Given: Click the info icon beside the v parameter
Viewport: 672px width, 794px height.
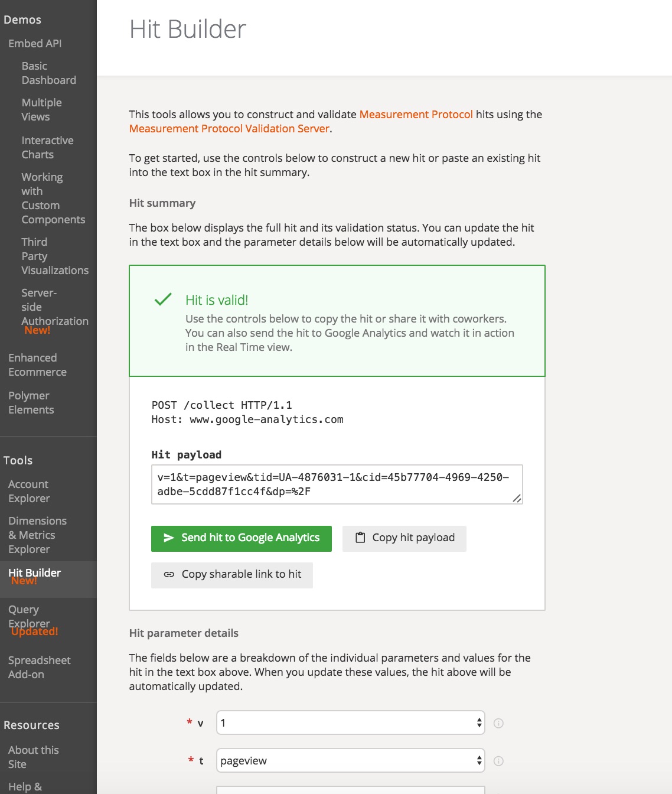Looking at the screenshot, I should pyautogui.click(x=498, y=723).
